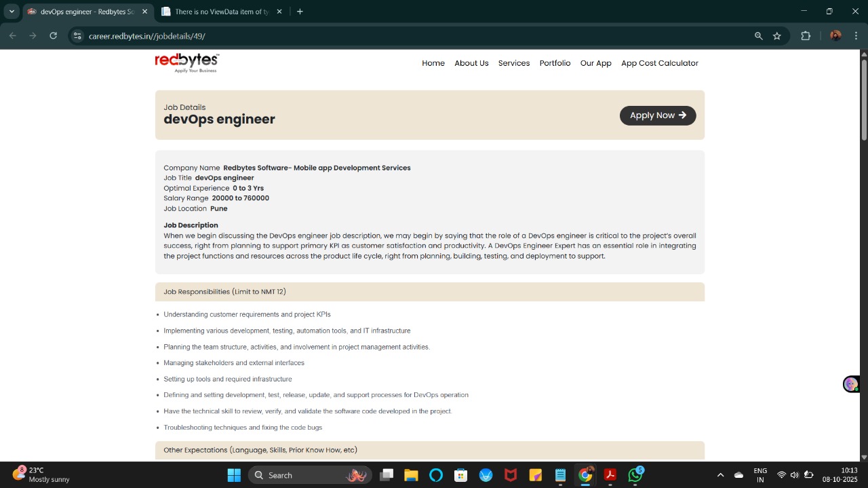The height and width of the screenshot is (488, 868).
Task: Open the Chrome profile avatar
Action: [835, 36]
